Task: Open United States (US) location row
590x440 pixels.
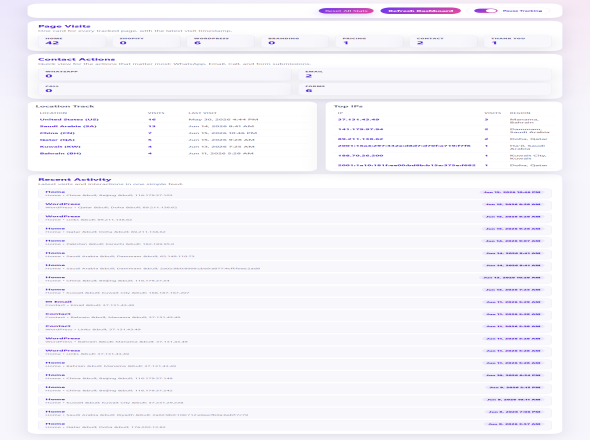Action: [x=173, y=119]
